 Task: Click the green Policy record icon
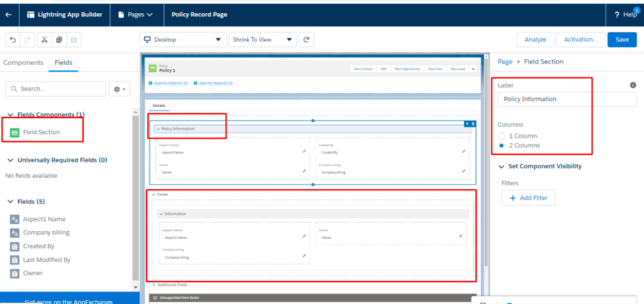coord(153,68)
